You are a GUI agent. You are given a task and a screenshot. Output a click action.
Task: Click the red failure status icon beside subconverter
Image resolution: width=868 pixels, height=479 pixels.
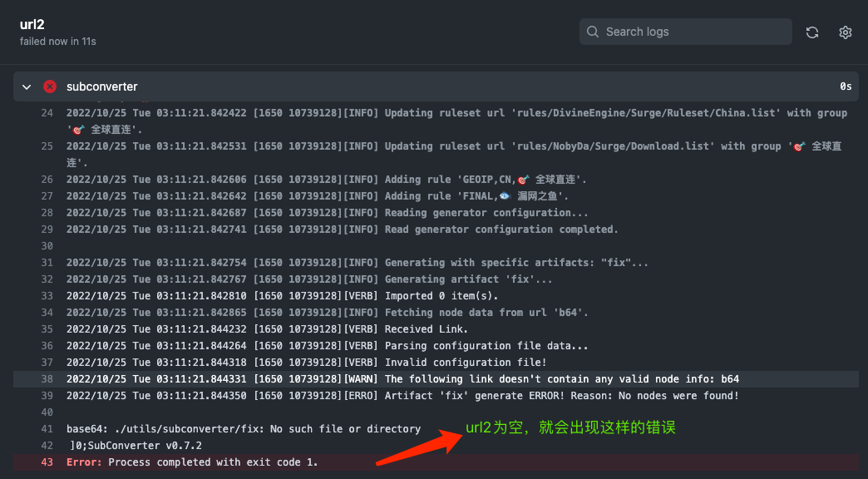pos(49,85)
